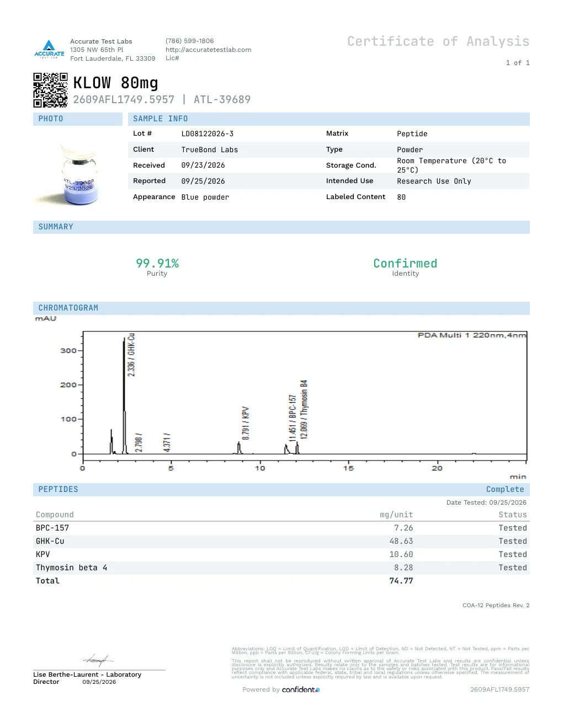Select the sample ID 2609AFL1749.5957 | ATL-39689

pyautogui.click(x=162, y=99)
